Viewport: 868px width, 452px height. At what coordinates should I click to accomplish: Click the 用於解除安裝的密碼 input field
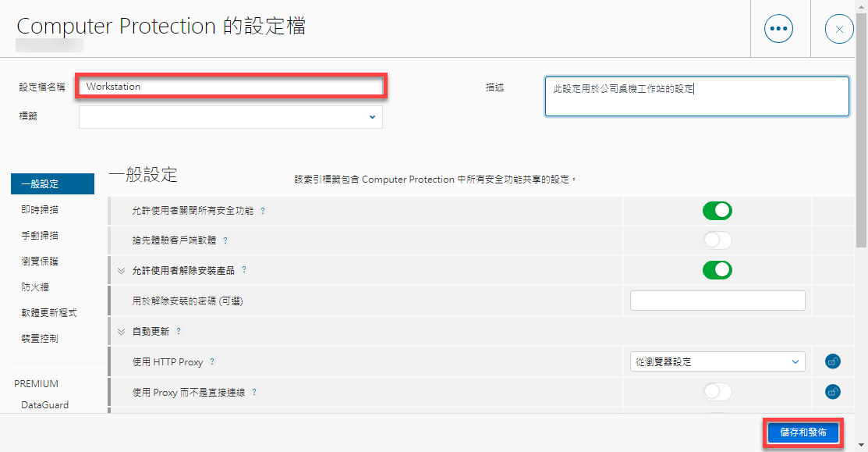click(717, 301)
